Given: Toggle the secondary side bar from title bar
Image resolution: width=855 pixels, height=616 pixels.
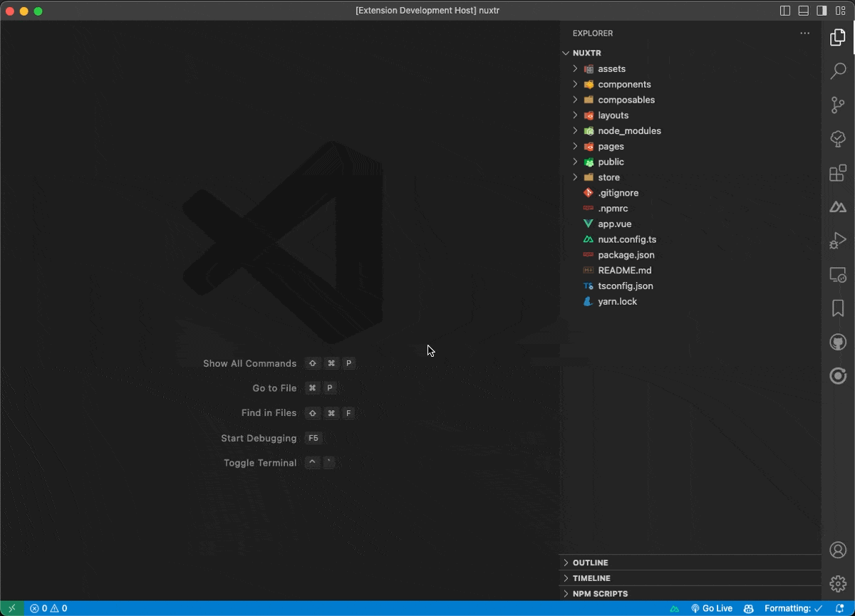Looking at the screenshot, I should pyautogui.click(x=822, y=11).
